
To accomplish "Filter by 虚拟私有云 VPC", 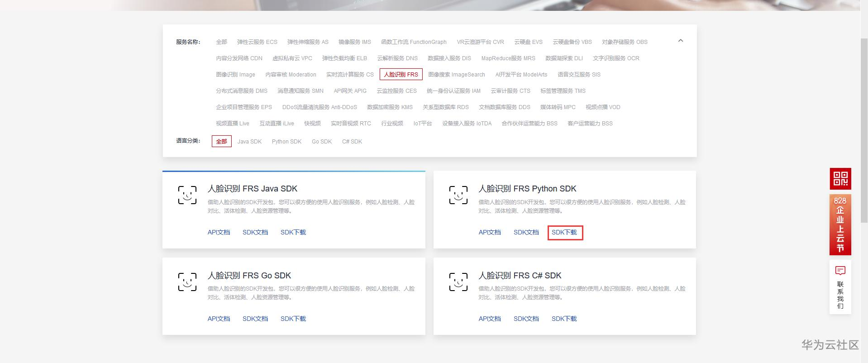I will click(292, 58).
